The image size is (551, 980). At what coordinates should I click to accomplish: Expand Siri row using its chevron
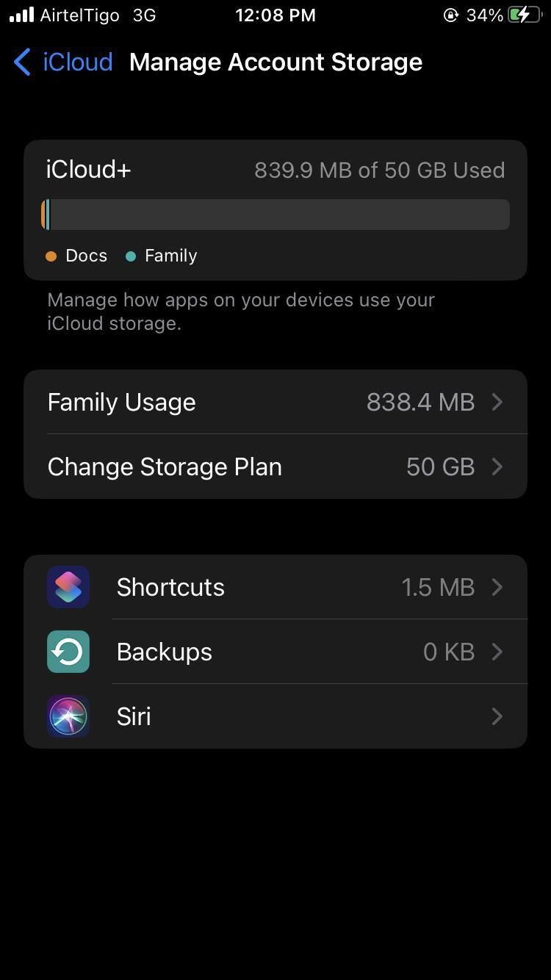[x=497, y=716]
